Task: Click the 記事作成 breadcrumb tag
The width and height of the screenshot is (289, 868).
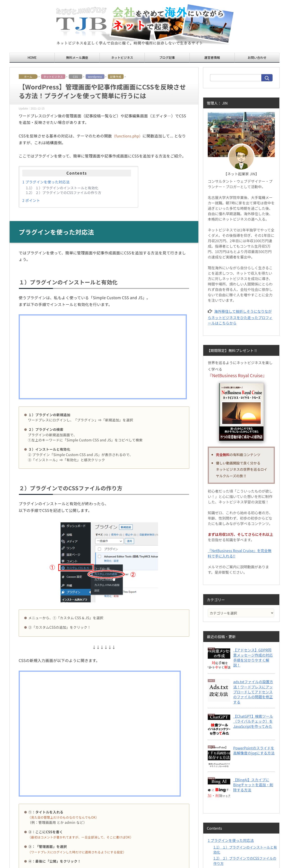Action: [x=116, y=76]
